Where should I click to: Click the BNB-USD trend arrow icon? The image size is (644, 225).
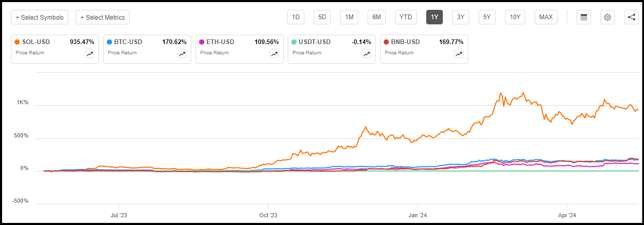pyautogui.click(x=459, y=53)
